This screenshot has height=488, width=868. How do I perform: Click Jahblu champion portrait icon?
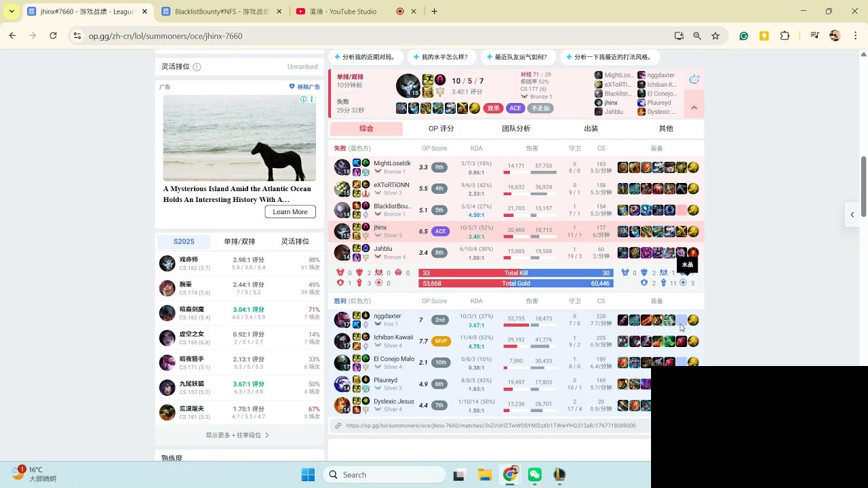pyautogui.click(x=342, y=253)
